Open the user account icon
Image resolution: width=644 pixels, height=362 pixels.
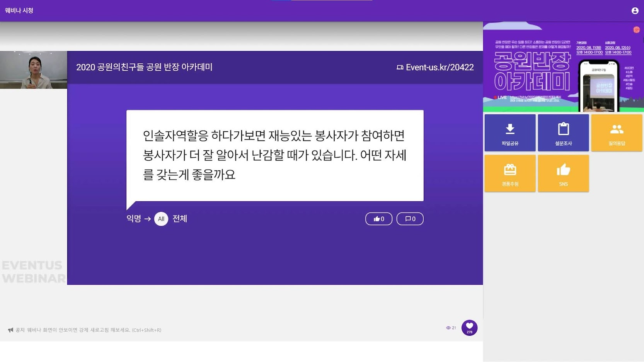pos(635,11)
